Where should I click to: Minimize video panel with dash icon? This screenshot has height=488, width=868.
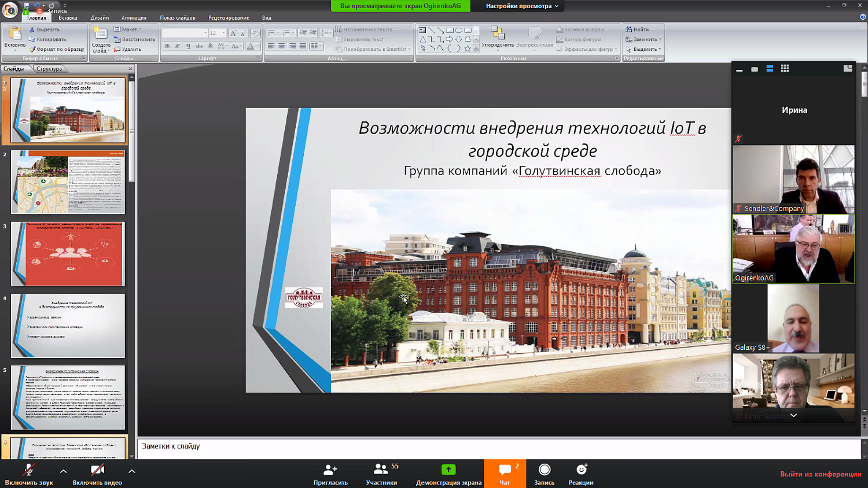(739, 69)
